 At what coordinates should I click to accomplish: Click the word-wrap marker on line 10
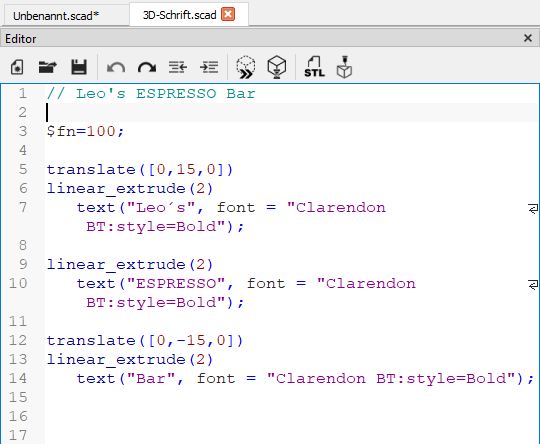click(533, 285)
